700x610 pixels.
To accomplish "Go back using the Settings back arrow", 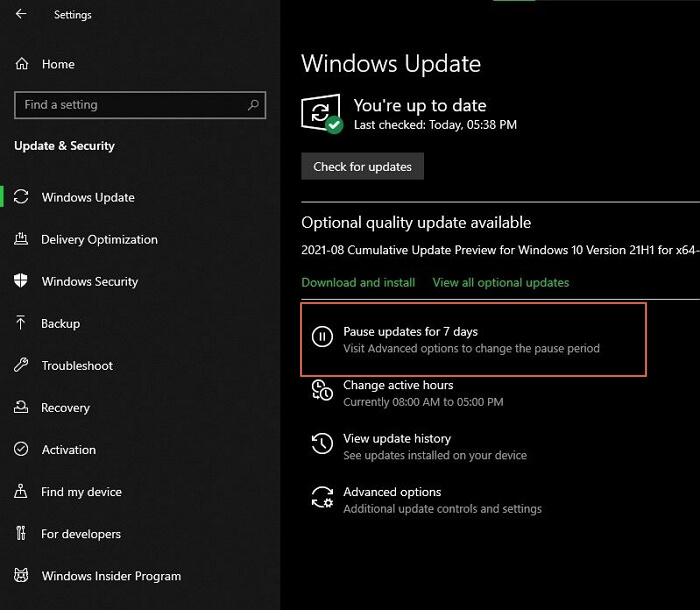I will point(21,14).
